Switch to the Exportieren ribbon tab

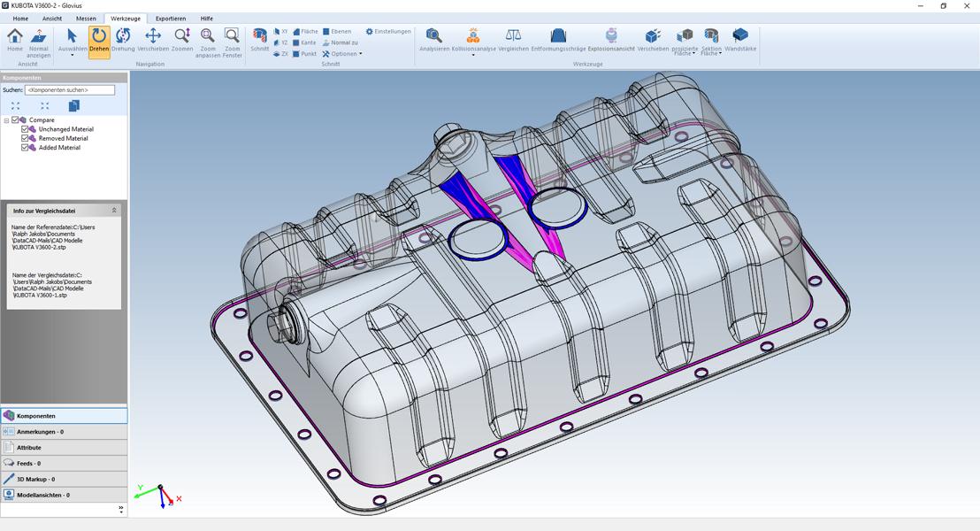(x=170, y=18)
